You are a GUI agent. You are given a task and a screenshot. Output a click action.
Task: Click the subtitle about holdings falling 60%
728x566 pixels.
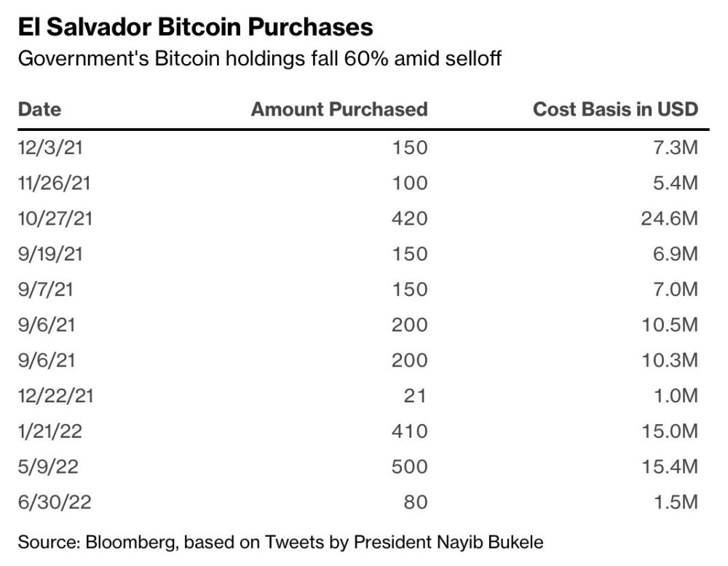coord(260,59)
